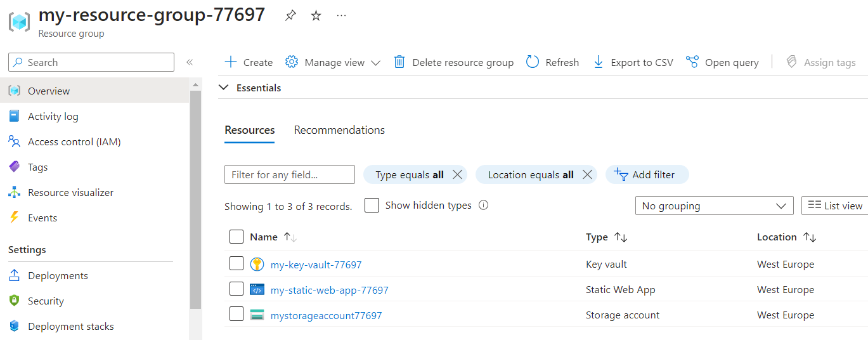Collapse the sidebar with double chevron
868x340 pixels.
tap(189, 62)
